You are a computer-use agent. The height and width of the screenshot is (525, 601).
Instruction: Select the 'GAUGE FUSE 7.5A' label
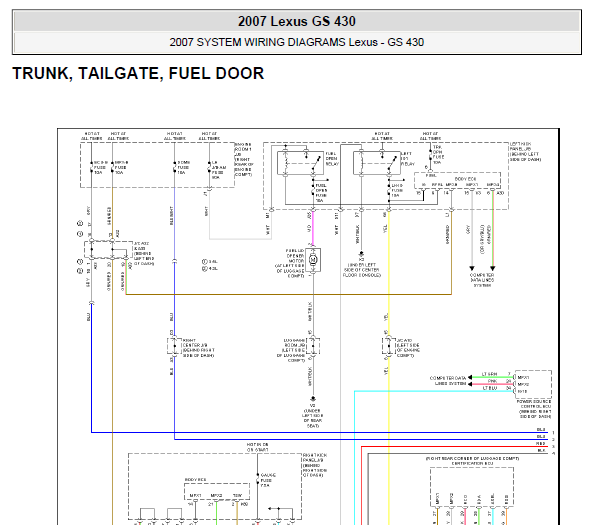(268, 480)
